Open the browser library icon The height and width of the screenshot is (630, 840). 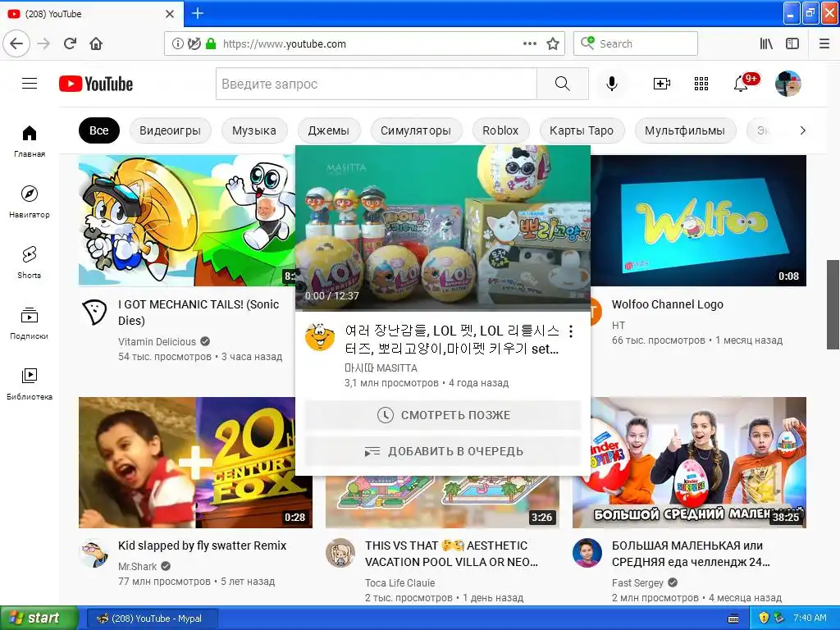click(x=766, y=43)
